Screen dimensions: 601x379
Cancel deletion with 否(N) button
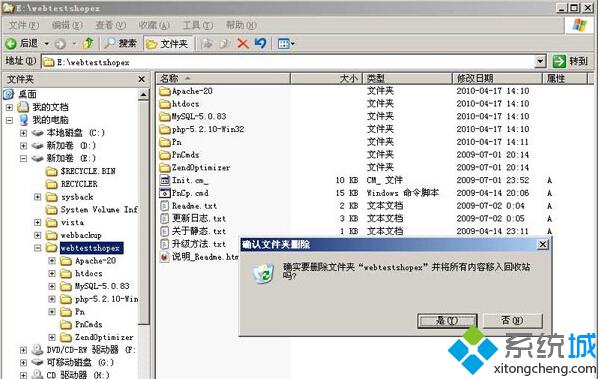tap(513, 320)
